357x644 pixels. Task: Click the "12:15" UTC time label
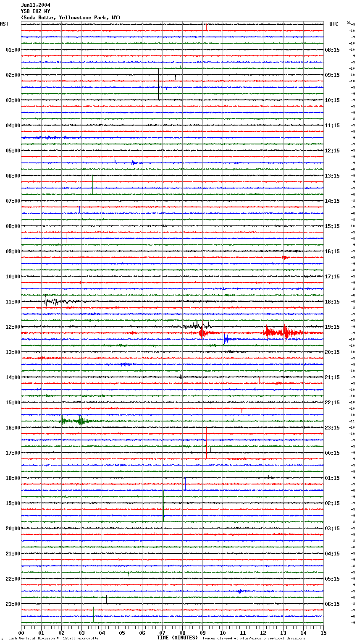(332, 151)
